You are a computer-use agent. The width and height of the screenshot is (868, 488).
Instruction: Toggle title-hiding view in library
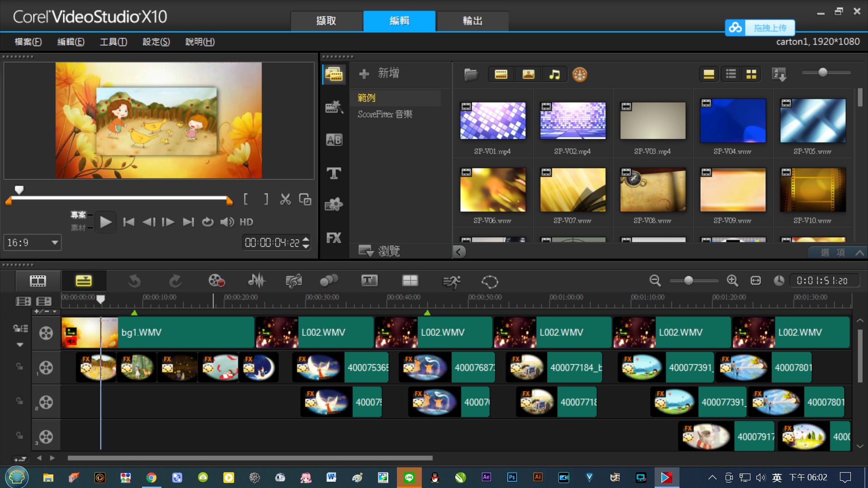click(x=709, y=74)
